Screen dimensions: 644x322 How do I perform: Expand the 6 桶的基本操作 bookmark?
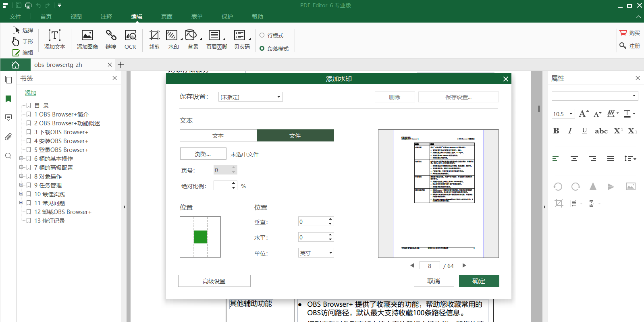[21, 158]
